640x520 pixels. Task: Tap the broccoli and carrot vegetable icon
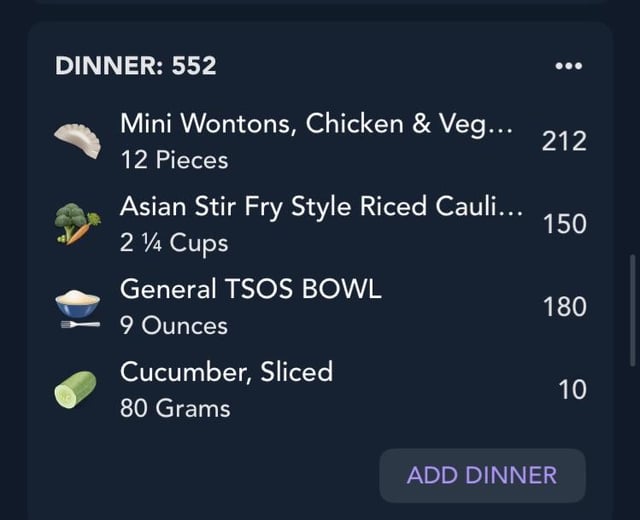pos(78,224)
